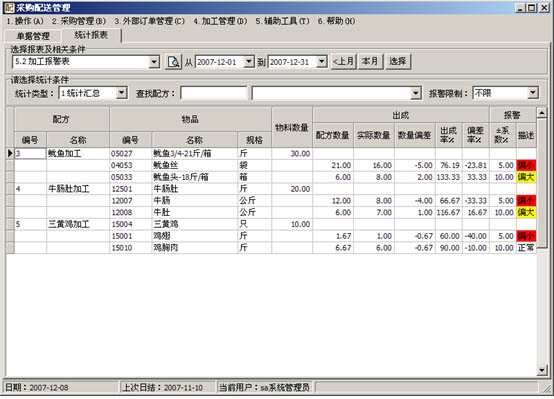Screen dimensions: 554x399
Task: Click the 实际数量 column header
Action: click(374, 135)
